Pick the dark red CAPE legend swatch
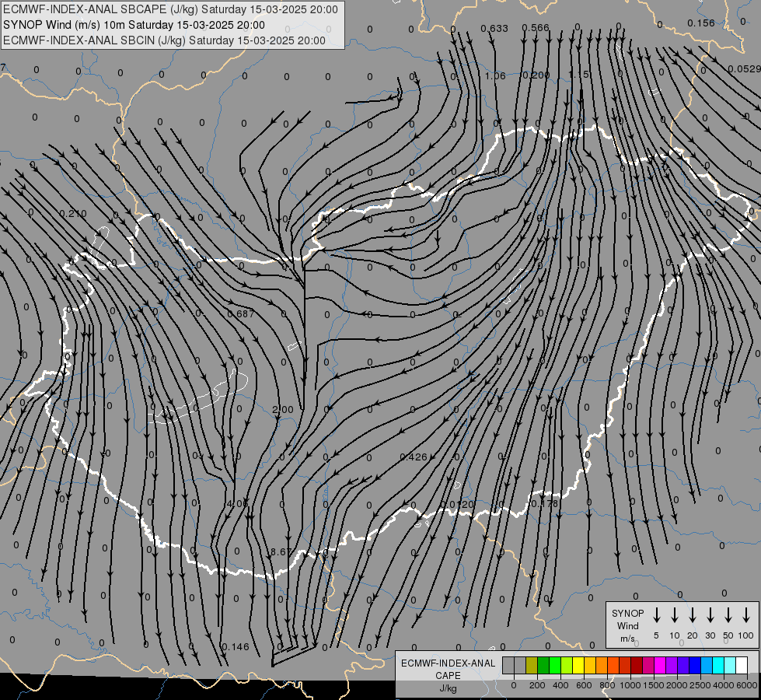 pyautogui.click(x=637, y=665)
